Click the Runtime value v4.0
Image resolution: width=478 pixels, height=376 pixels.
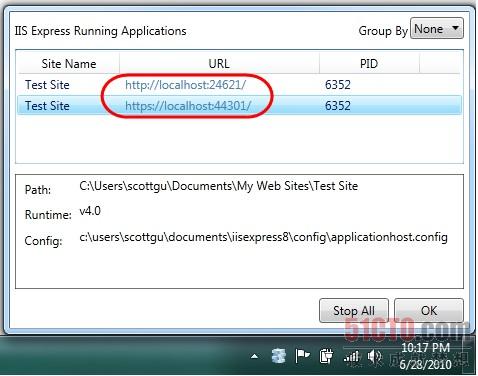[90, 211]
